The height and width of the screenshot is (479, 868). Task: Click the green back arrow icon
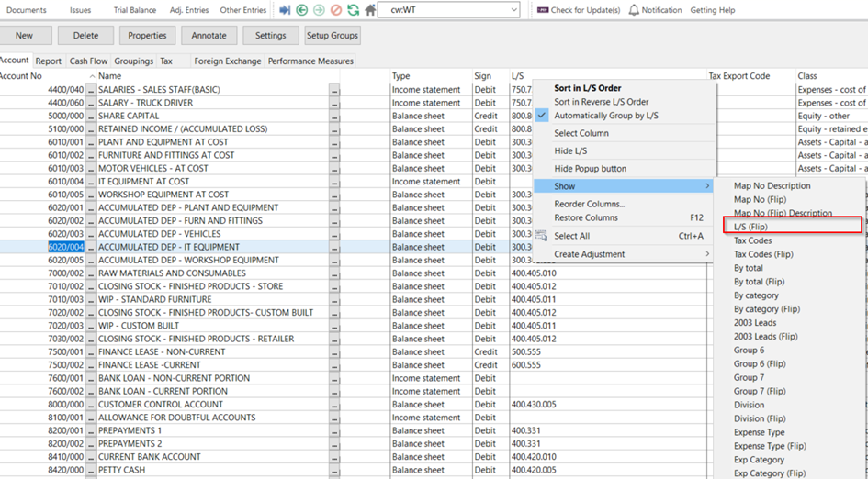(301, 10)
